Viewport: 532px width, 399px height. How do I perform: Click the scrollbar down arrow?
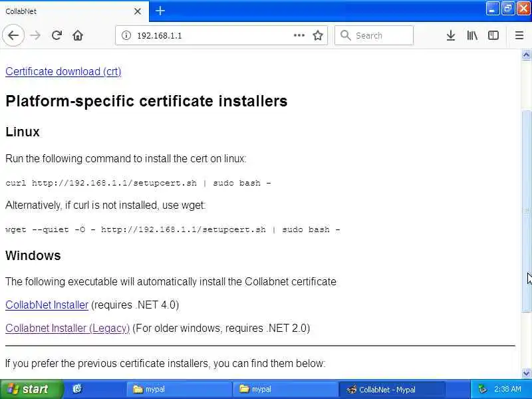526,374
